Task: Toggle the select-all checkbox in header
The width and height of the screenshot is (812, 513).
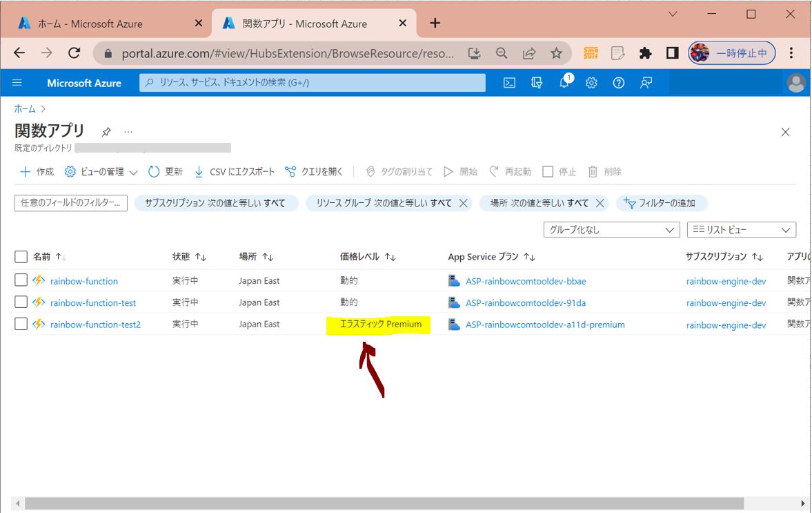Action: [x=21, y=257]
